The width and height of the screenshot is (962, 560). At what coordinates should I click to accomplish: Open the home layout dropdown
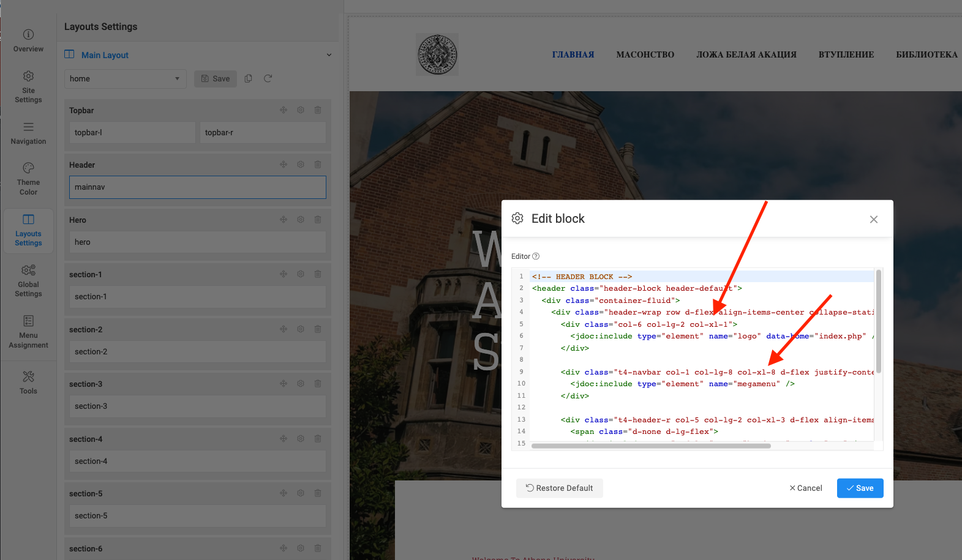coord(126,79)
